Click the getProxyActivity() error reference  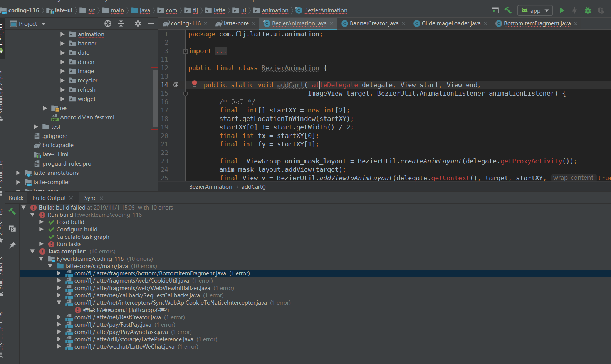531,161
